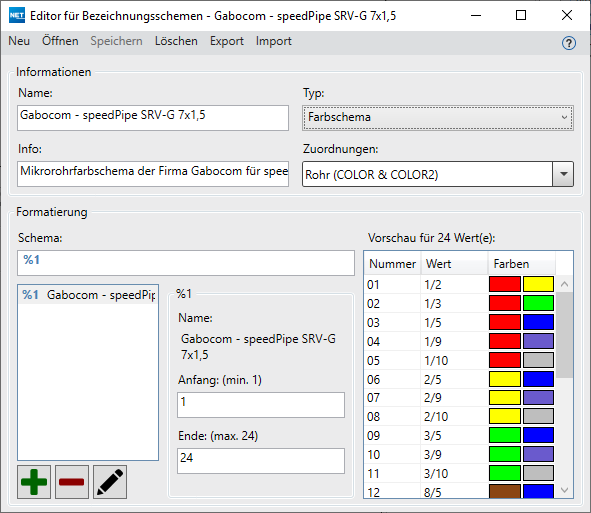The height and width of the screenshot is (513, 591).
Task: Click the Info text field
Action: point(153,174)
